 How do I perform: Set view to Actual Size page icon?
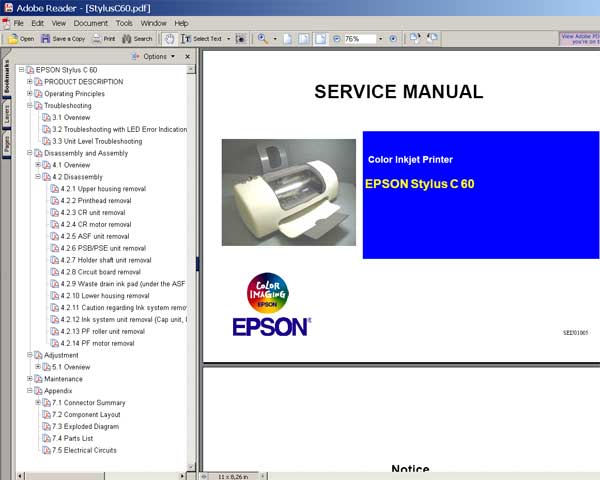(288, 39)
